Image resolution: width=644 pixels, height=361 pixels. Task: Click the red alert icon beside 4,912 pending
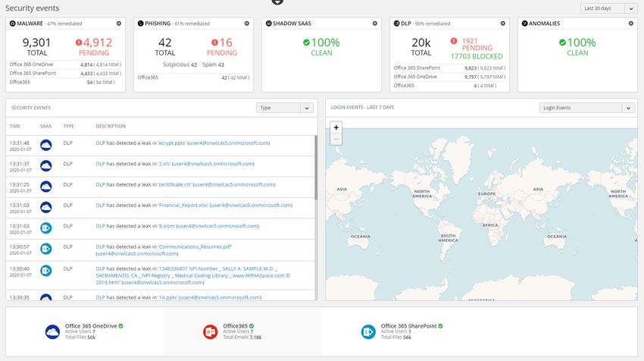pos(79,42)
